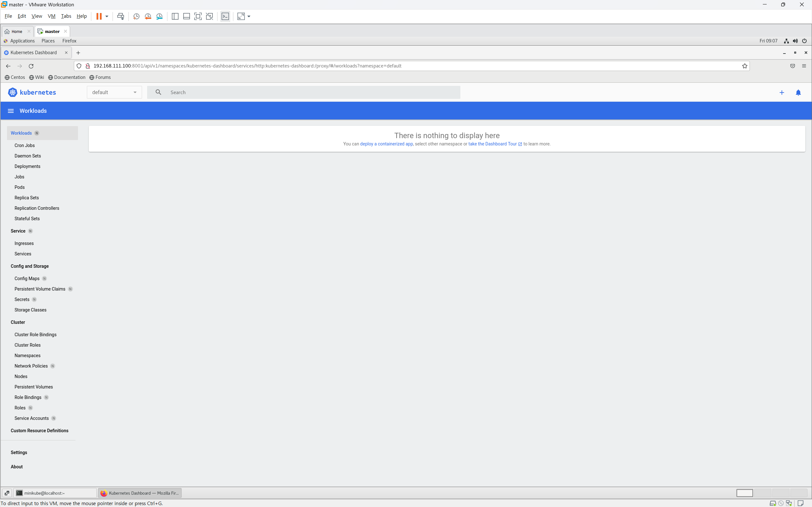The width and height of the screenshot is (812, 507).
Task: Open the VMware power options dropdown arrow
Action: point(107,16)
